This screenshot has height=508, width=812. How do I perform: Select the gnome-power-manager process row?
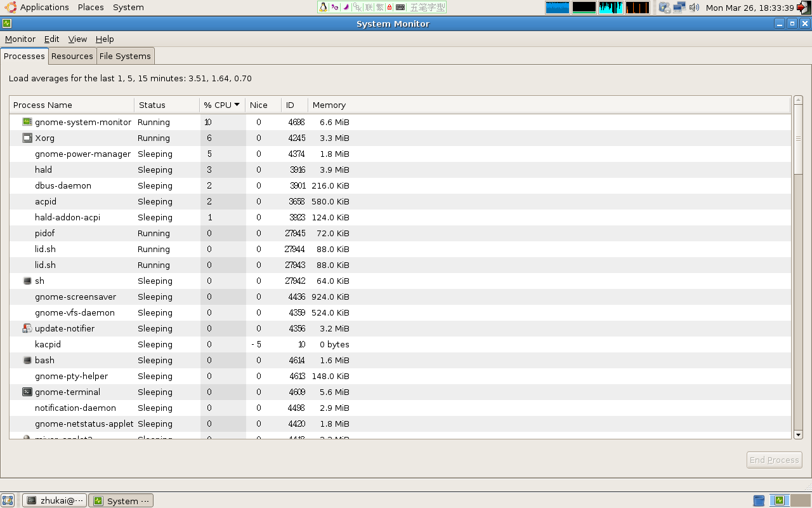coord(400,154)
